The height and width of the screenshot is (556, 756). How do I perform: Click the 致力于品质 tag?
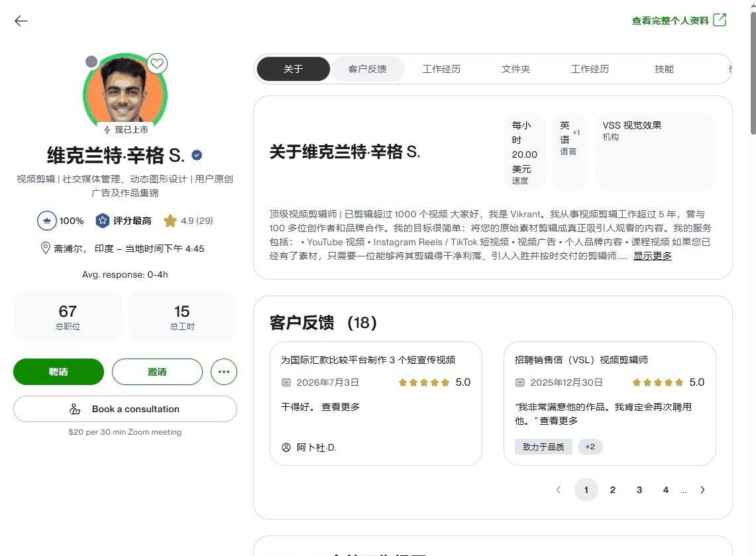[543, 447]
